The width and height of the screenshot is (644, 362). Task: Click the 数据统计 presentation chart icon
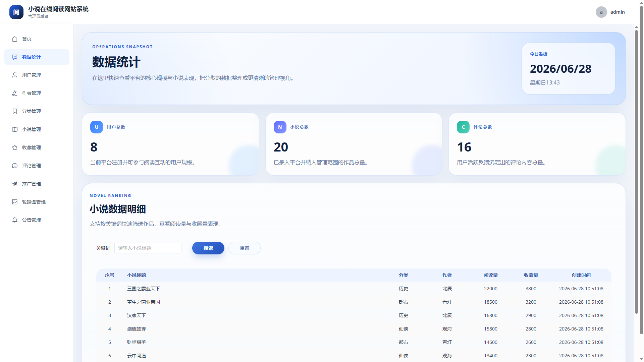15,57
